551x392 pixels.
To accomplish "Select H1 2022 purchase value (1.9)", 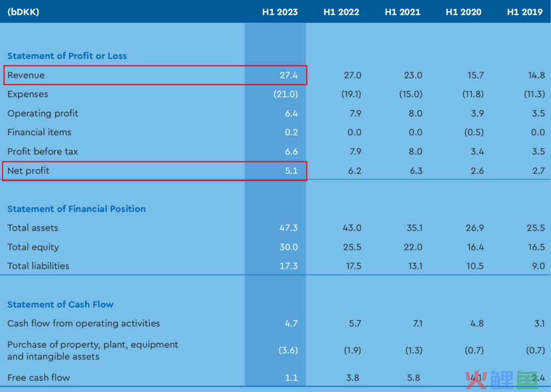I will pos(353,351).
